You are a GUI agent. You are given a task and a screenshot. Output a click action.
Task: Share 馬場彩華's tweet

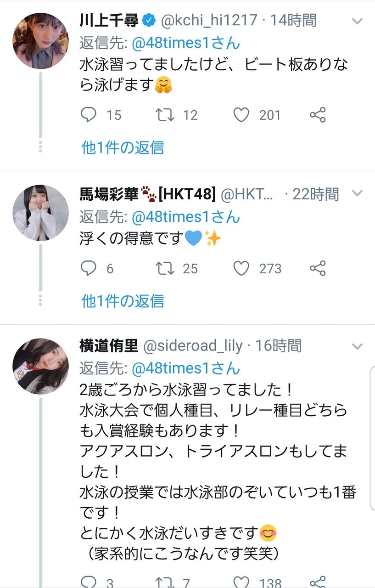(x=318, y=268)
